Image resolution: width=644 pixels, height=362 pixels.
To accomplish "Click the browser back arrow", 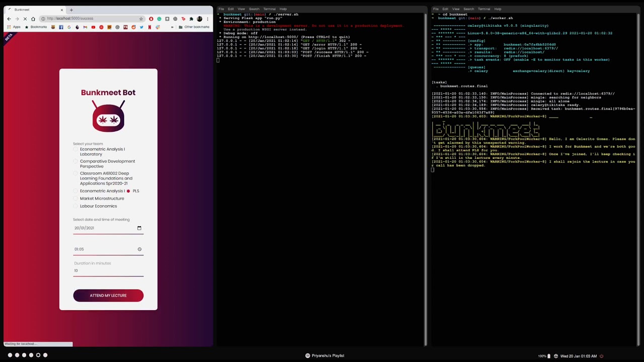I will point(9,19).
